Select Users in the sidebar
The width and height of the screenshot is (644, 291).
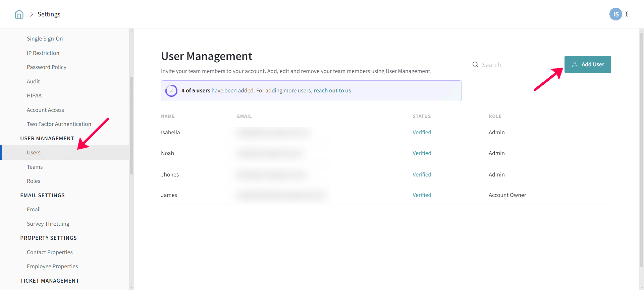[x=34, y=152]
